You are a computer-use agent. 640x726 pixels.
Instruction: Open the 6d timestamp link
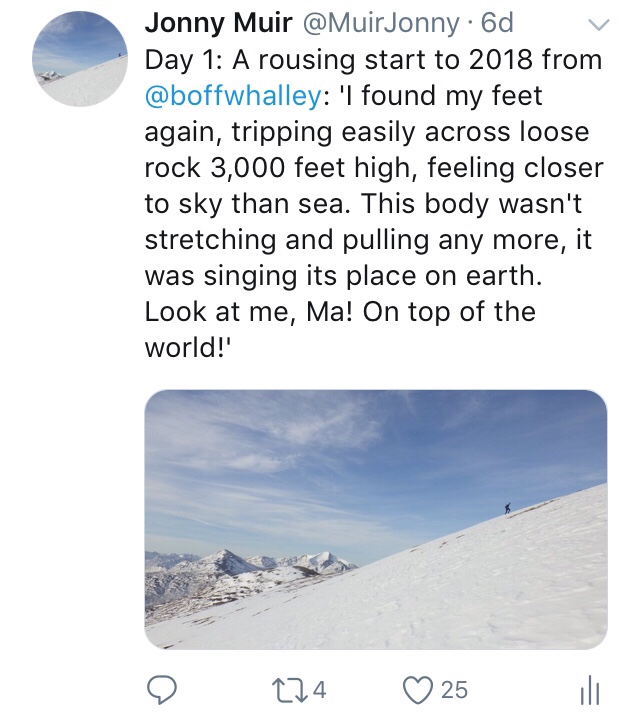pos(497,23)
